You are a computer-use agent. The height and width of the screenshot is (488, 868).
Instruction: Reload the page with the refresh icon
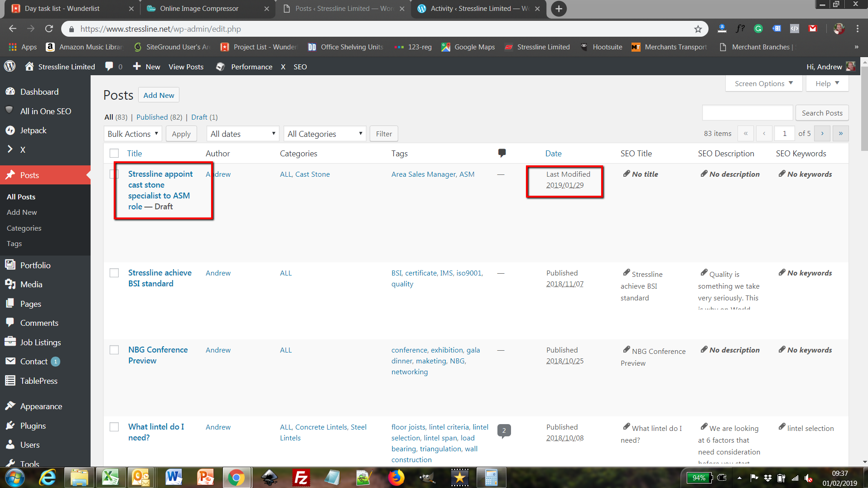coord(49,29)
